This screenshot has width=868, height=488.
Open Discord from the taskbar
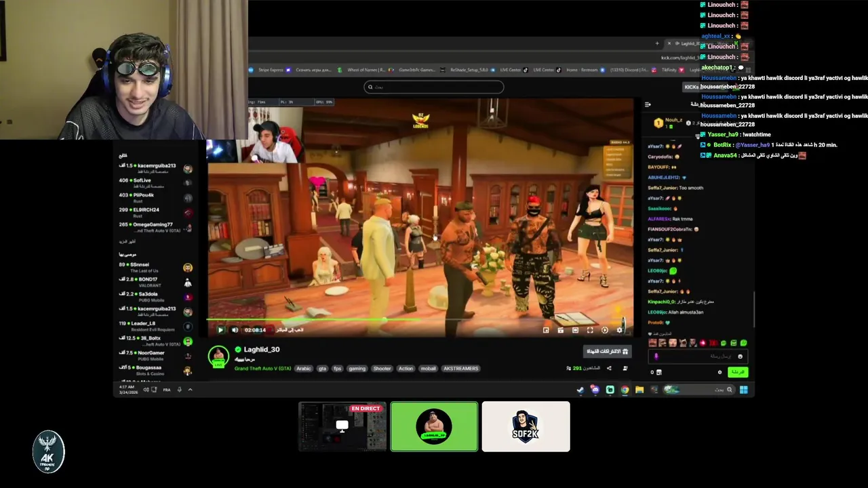tap(595, 390)
